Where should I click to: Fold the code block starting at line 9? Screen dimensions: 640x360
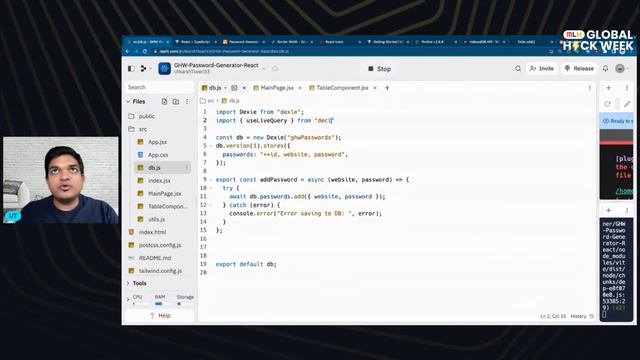point(211,180)
